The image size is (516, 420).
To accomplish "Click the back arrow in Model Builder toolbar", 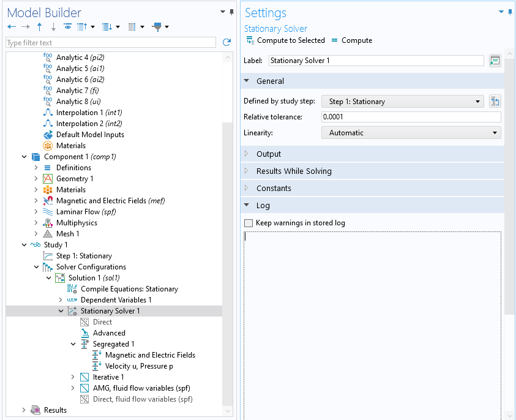I will pyautogui.click(x=11, y=27).
